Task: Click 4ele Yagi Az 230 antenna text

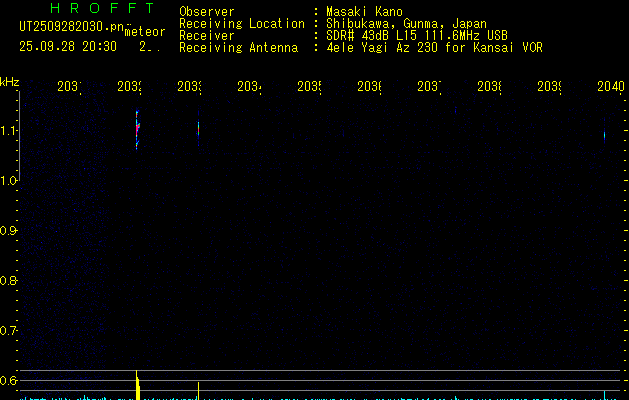Action: tap(434, 48)
